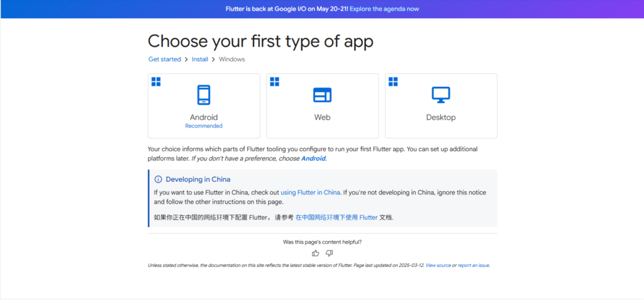Click 'Flutter is back at Google I/O' banner text
Screen dimensions: 644x304
point(287,9)
